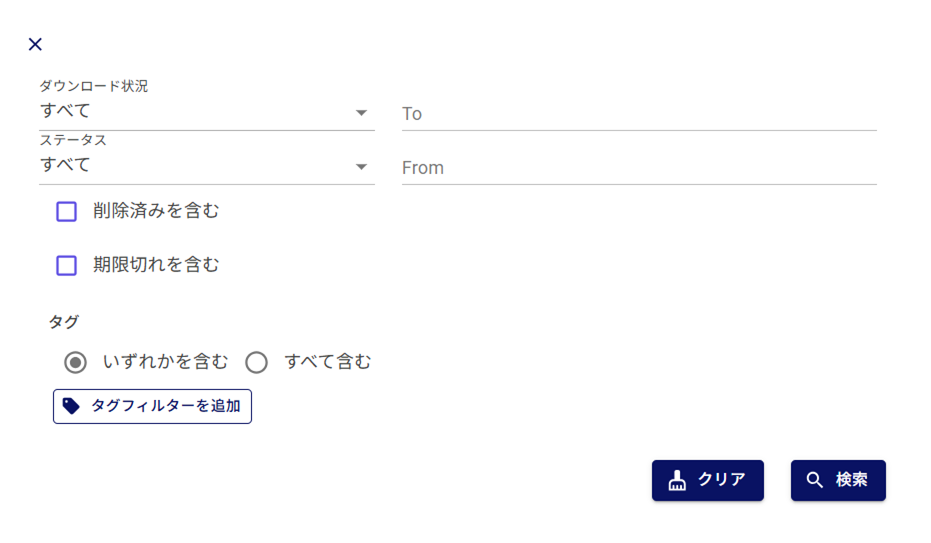Close the filter panel with the X icon

pyautogui.click(x=35, y=44)
